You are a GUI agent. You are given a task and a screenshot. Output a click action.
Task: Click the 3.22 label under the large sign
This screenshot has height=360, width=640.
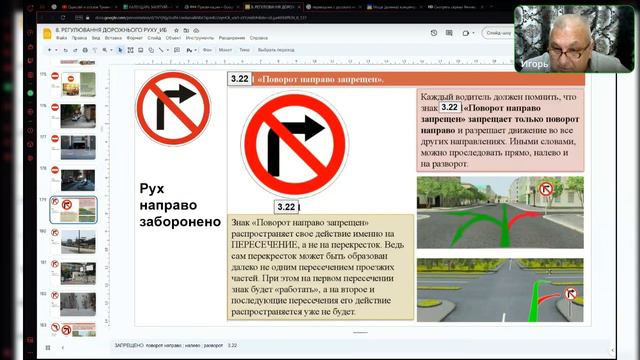point(286,207)
